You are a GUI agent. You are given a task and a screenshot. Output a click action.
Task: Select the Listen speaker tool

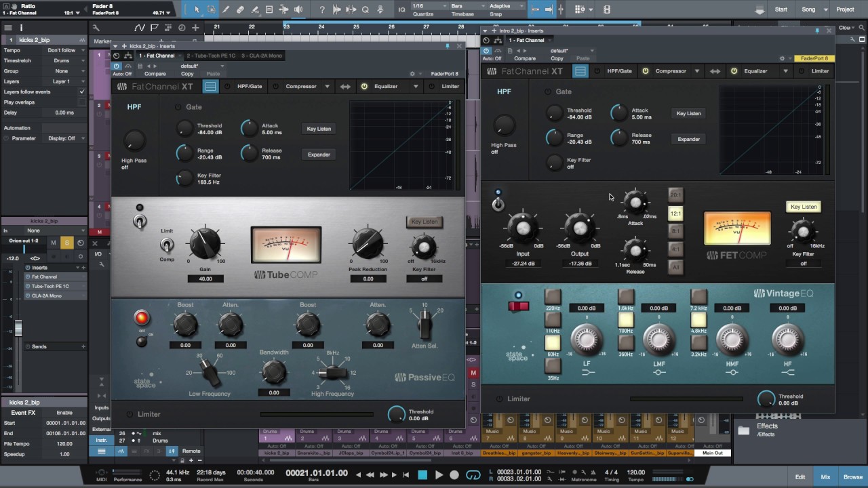coord(298,9)
